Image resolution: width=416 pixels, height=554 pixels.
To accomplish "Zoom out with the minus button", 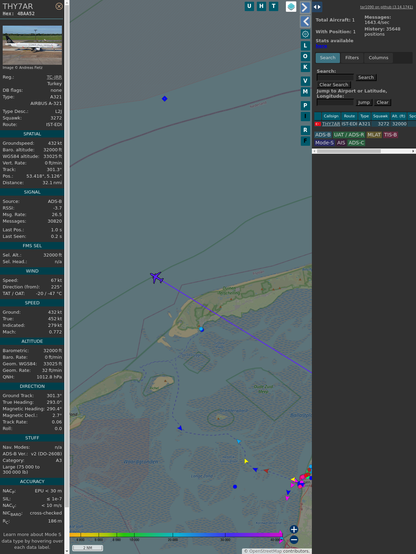I will tap(294, 540).
